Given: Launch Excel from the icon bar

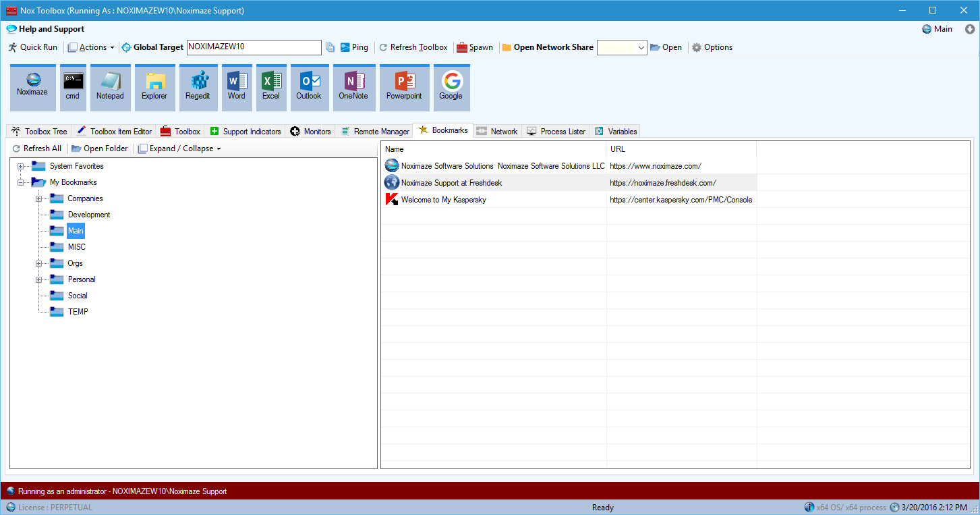Looking at the screenshot, I should [270, 86].
